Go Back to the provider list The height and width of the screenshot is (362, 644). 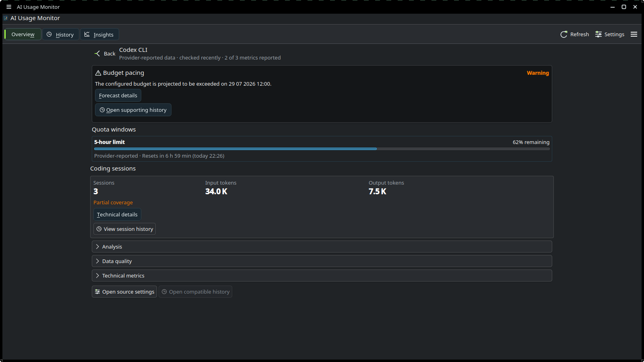105,53
